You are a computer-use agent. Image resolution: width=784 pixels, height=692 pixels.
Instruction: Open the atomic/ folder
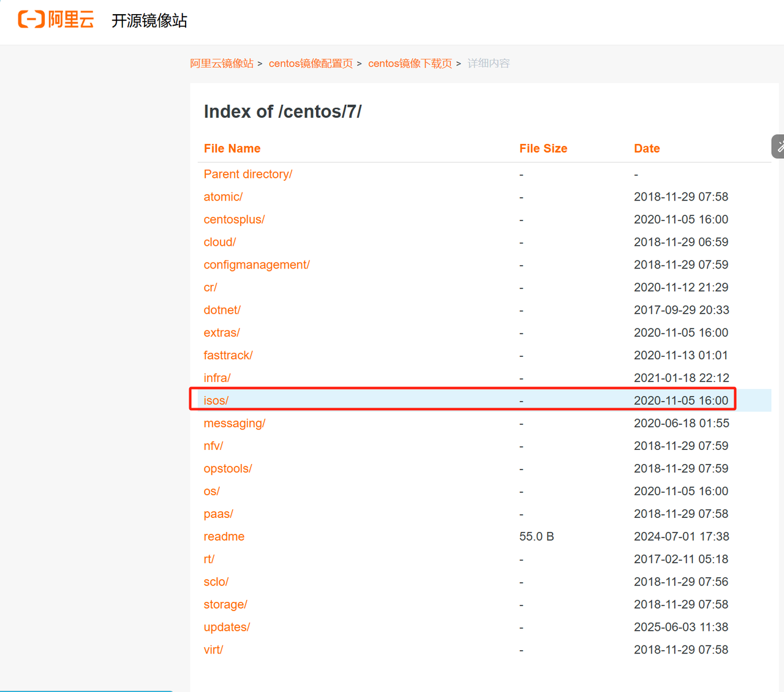click(x=223, y=197)
